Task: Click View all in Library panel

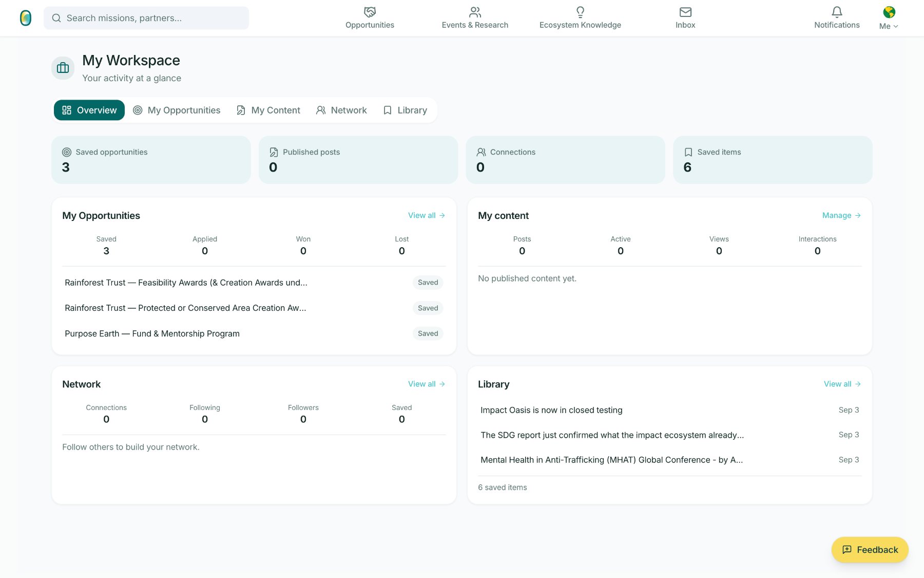Action: point(842,384)
